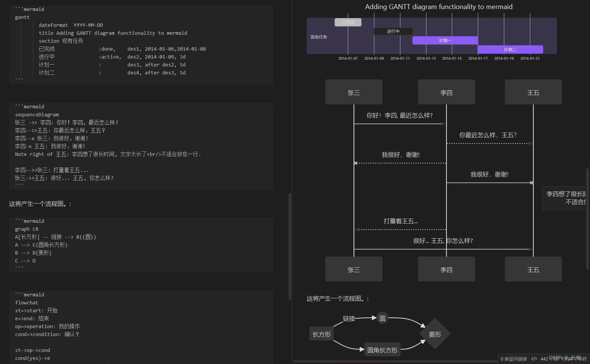Place cursor on the cond(yes)->e line
The width and height of the screenshot is (590, 364).
point(32,358)
